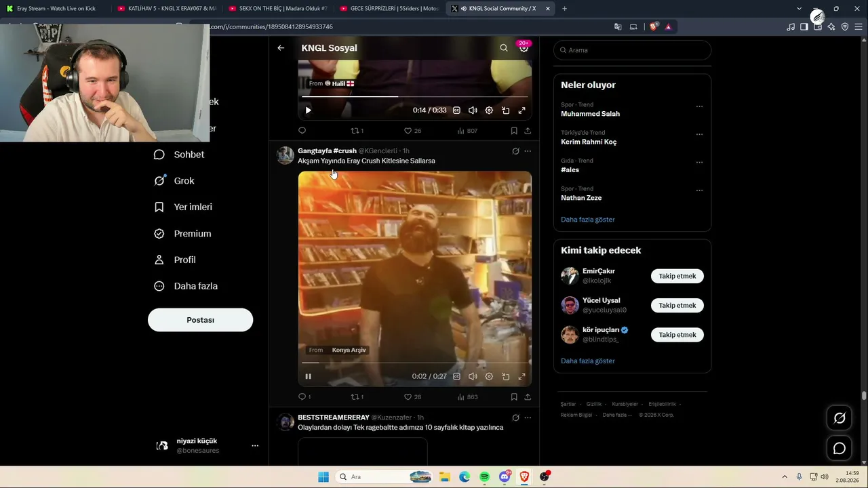The height and width of the screenshot is (488, 868).
Task: Like the post with 26 likes
Action: pos(412,131)
